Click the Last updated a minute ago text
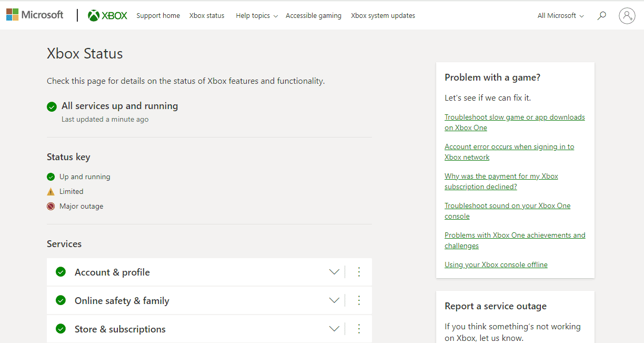The height and width of the screenshot is (343, 644). coord(105,120)
